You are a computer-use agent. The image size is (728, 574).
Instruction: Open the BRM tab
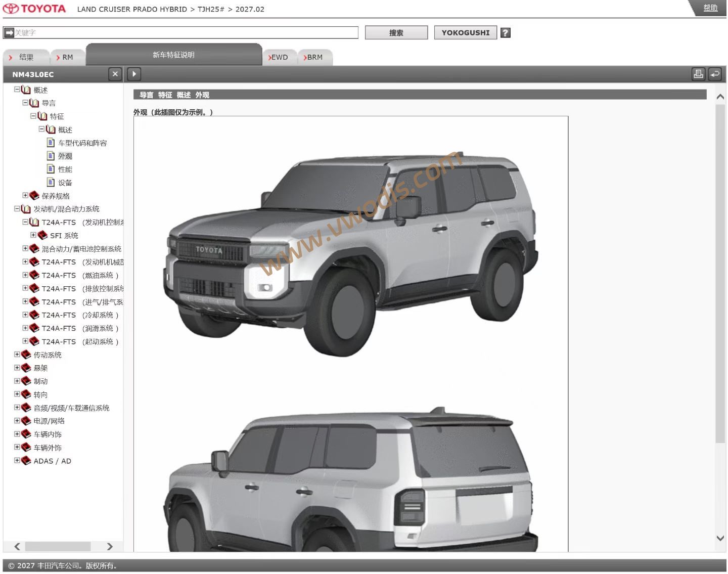pos(314,57)
